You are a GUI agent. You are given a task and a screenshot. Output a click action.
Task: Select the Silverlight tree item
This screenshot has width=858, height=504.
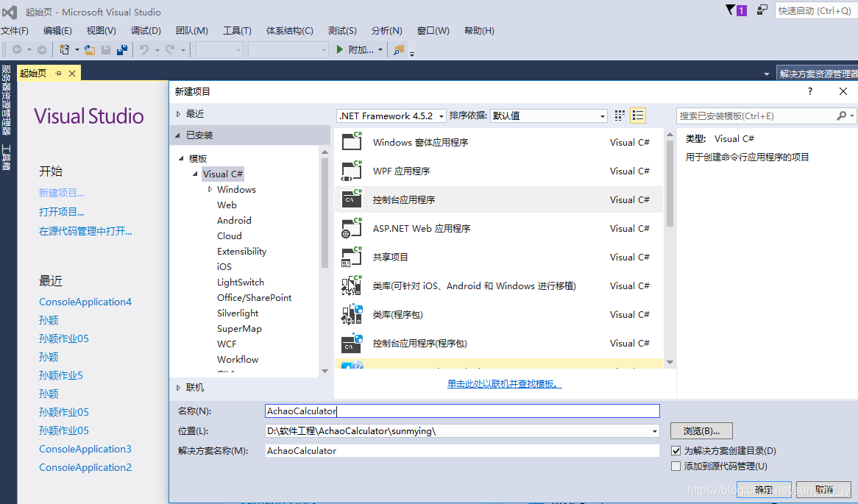click(238, 313)
